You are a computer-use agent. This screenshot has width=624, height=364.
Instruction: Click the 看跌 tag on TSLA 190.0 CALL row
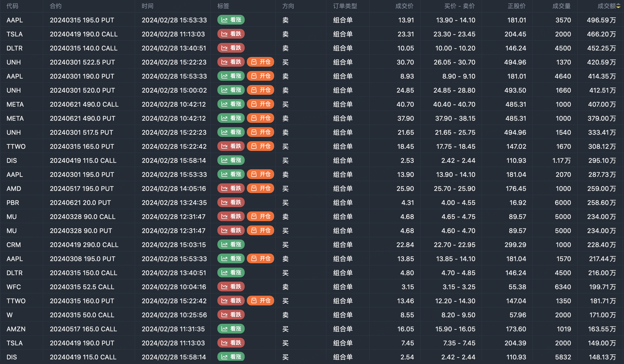click(x=231, y=34)
